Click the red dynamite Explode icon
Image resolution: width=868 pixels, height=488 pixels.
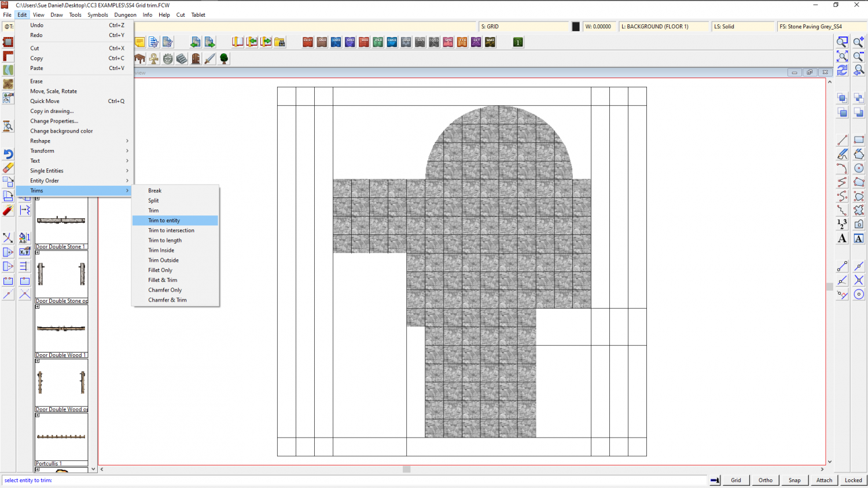pyautogui.click(x=8, y=210)
